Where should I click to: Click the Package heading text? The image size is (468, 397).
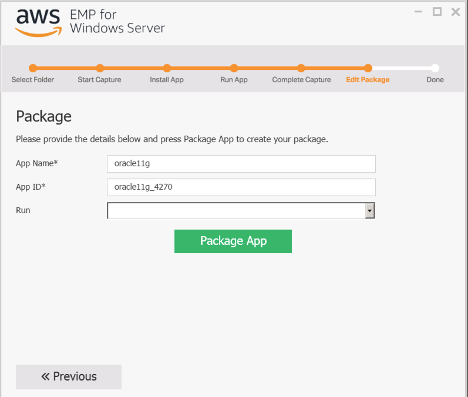pos(44,117)
